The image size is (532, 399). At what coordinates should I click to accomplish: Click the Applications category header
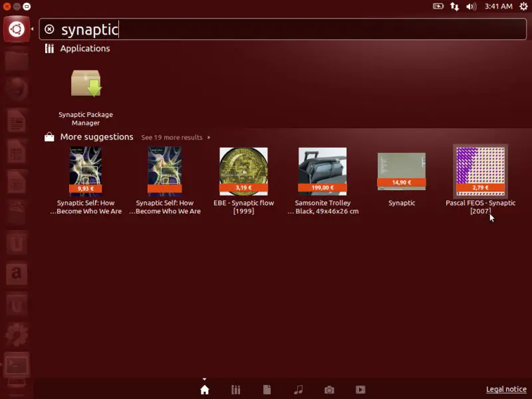point(85,49)
